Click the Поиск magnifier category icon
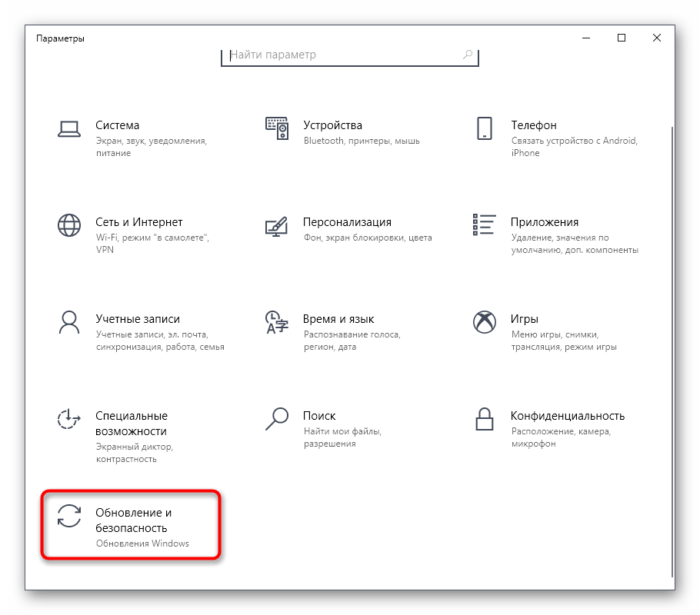The image size is (700, 615). [276, 419]
